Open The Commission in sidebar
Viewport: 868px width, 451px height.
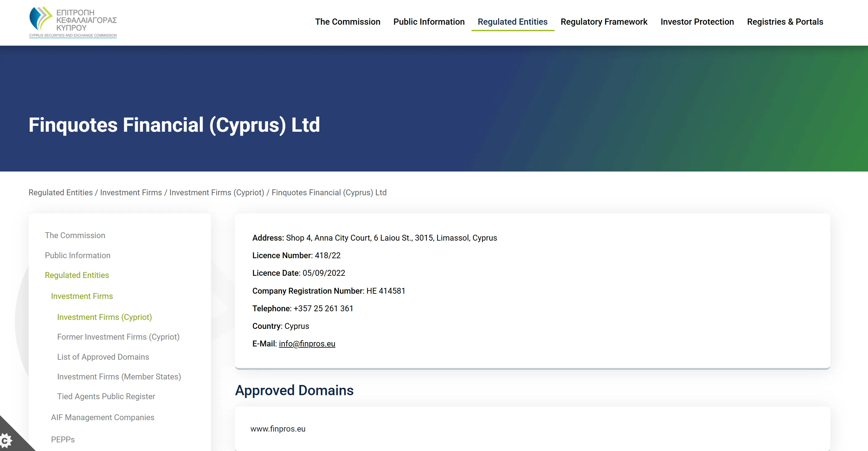point(75,235)
